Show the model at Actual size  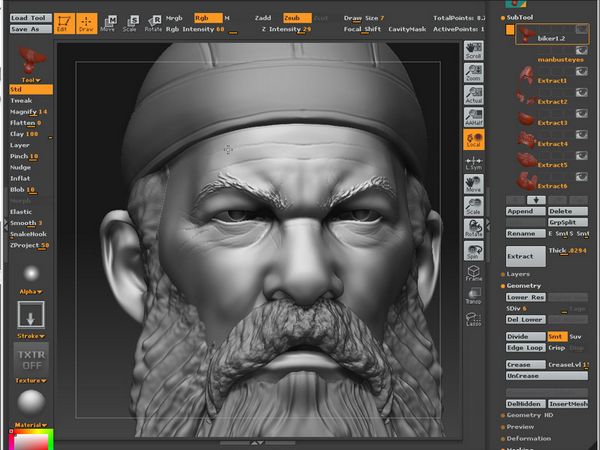(x=474, y=95)
